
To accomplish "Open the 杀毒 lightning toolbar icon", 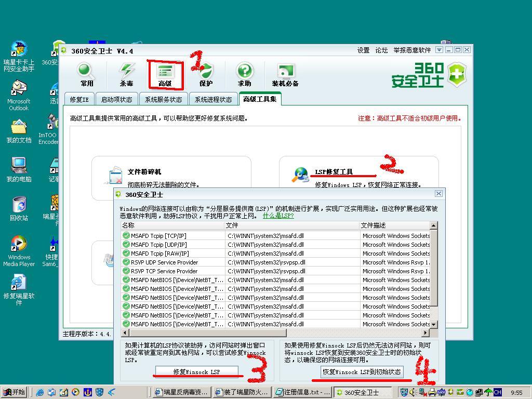I will [127, 75].
